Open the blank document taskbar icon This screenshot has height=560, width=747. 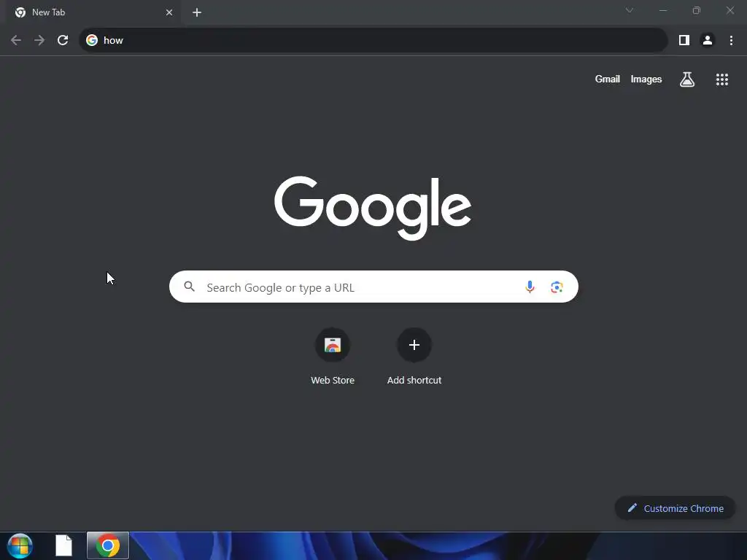pos(64,545)
